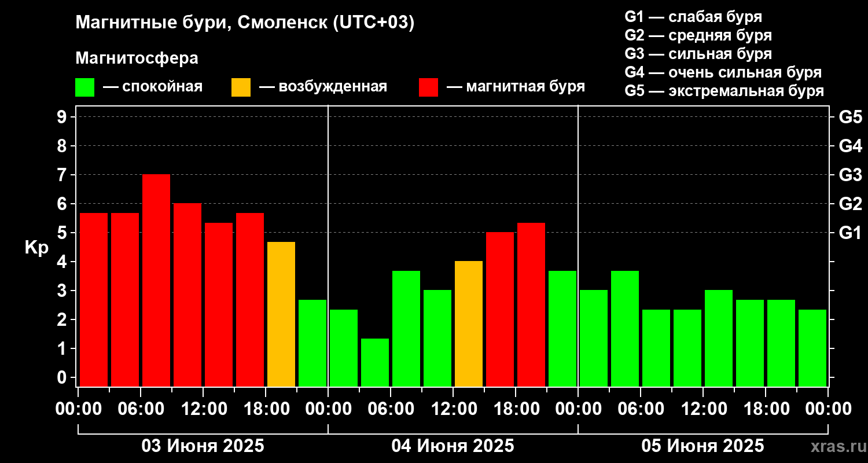Click the red bar starting 00:00 on 03 Июня
Viewport: 868px width, 463px height.
94,300
